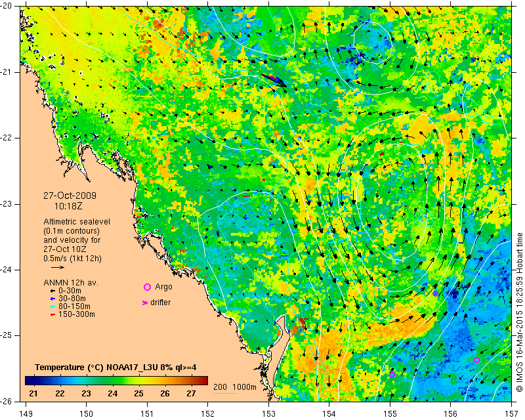Click the longitude axis label '153'
This screenshot has height=420, width=525.
[x=268, y=413]
